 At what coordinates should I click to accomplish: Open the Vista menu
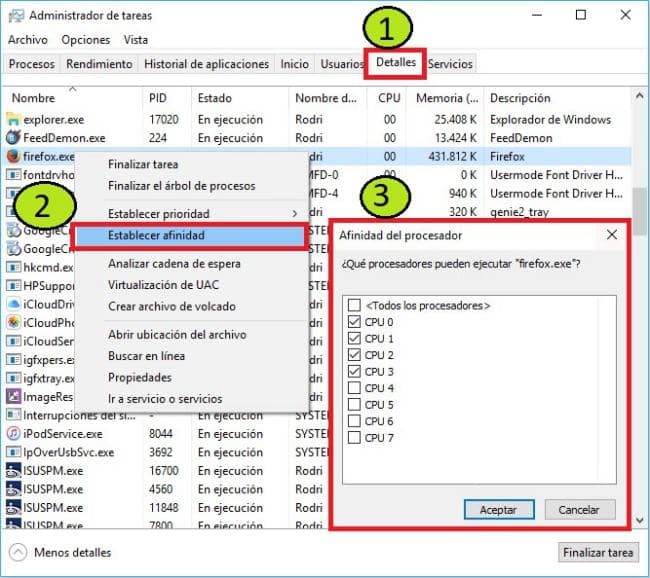pyautogui.click(x=136, y=40)
